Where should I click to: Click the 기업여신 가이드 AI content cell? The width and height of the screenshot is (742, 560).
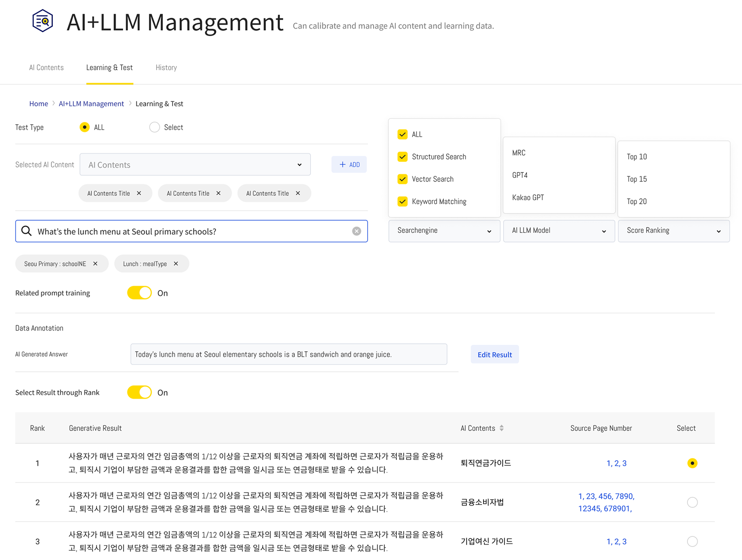tap(487, 541)
